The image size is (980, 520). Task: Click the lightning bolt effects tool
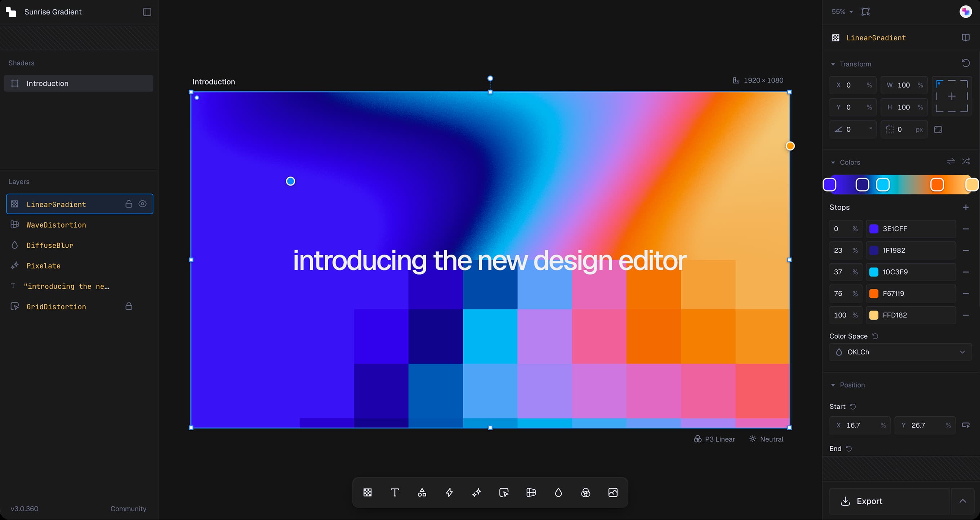[449, 493]
